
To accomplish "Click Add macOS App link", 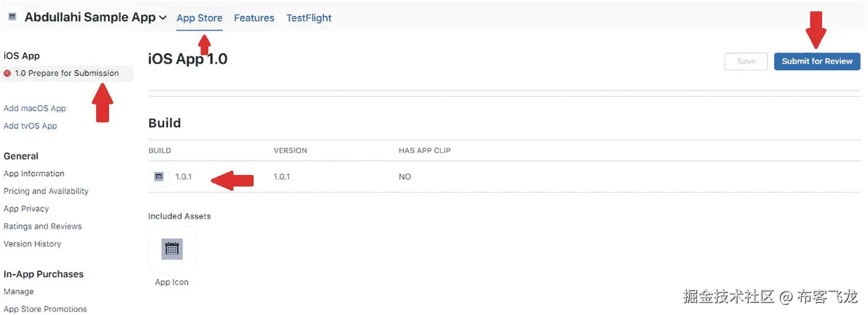I will (x=35, y=108).
